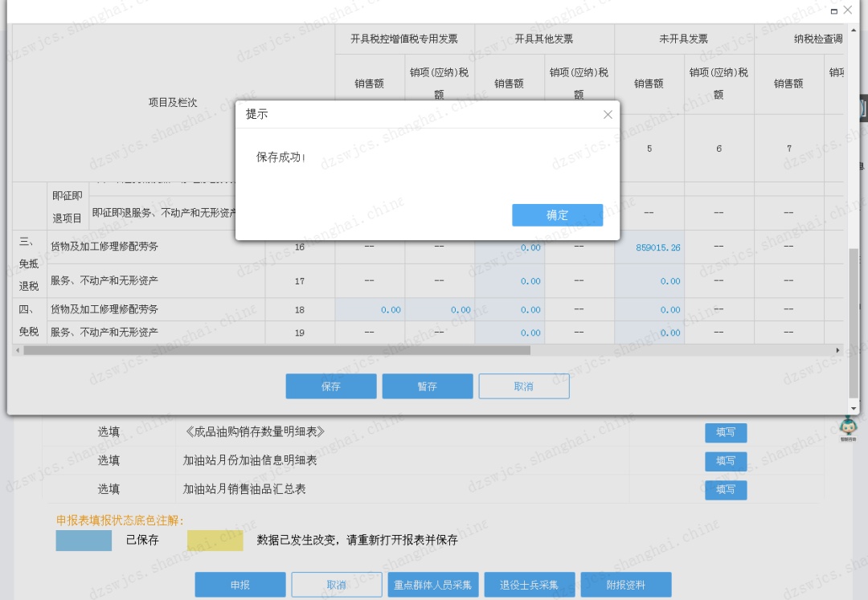Click the horizontal scrollbar right arrow
This screenshot has height=600, width=868.
point(837,349)
